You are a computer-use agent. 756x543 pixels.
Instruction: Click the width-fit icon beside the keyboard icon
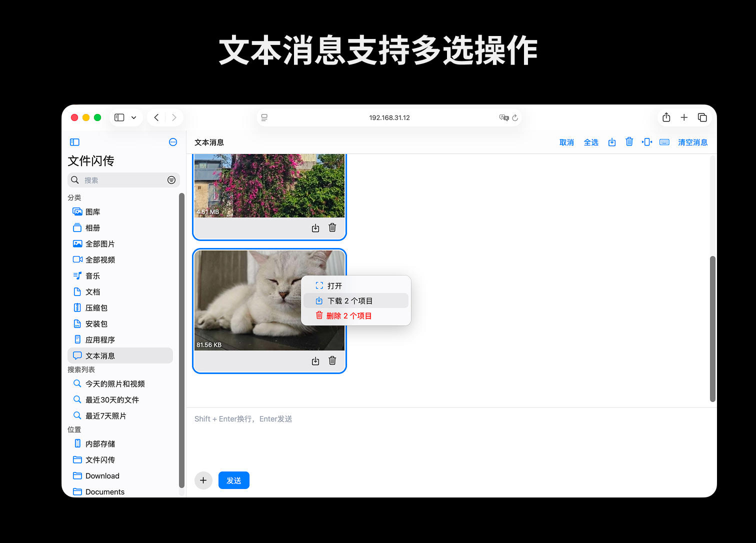pos(647,142)
